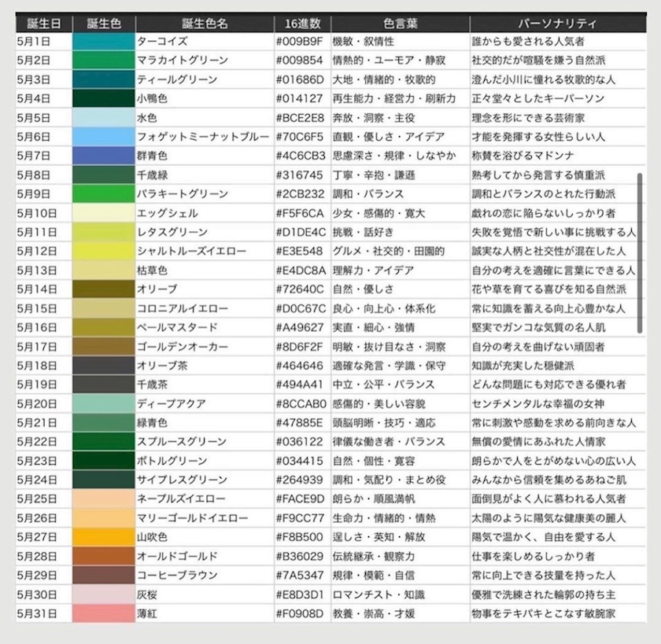661x644 pixels.
Task: Select the フォゲットミーナットブルー color name cell
Action: tap(205, 137)
